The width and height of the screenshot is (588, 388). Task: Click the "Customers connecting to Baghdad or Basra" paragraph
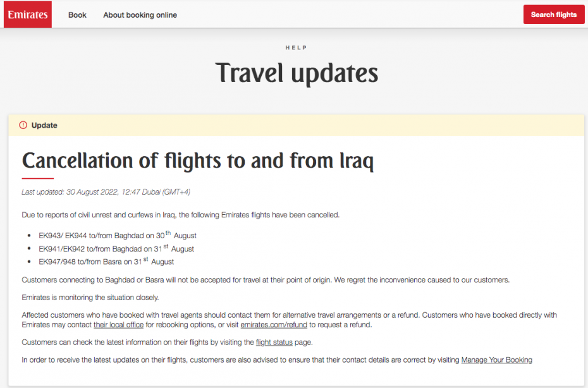[x=266, y=280]
